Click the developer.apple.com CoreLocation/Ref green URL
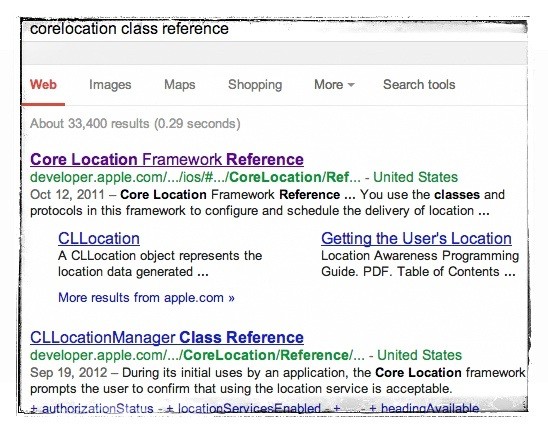This screenshot has height=433, width=548. [x=195, y=177]
